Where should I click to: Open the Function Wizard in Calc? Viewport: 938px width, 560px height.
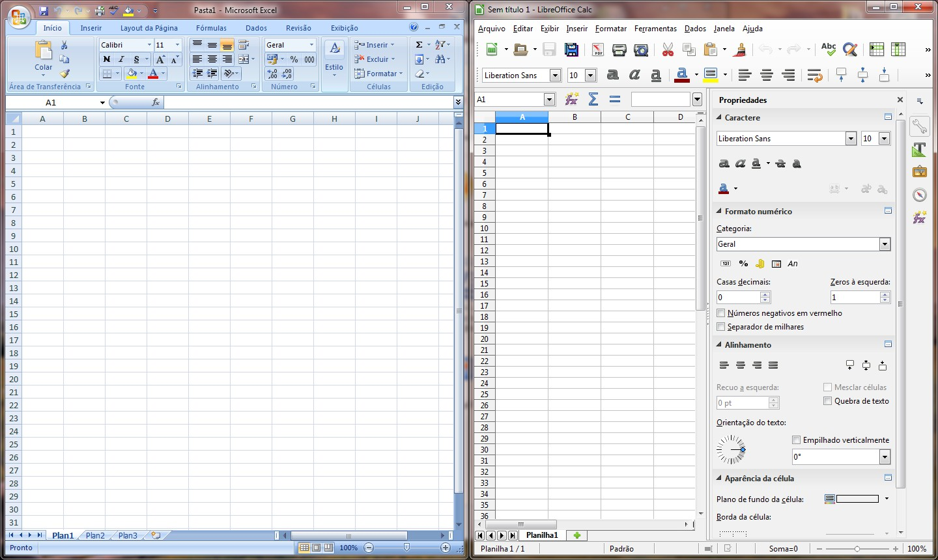pyautogui.click(x=571, y=99)
